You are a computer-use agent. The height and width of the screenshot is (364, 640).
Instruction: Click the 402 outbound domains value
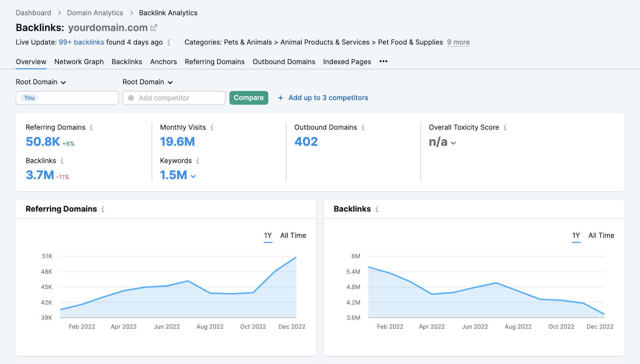tap(306, 142)
